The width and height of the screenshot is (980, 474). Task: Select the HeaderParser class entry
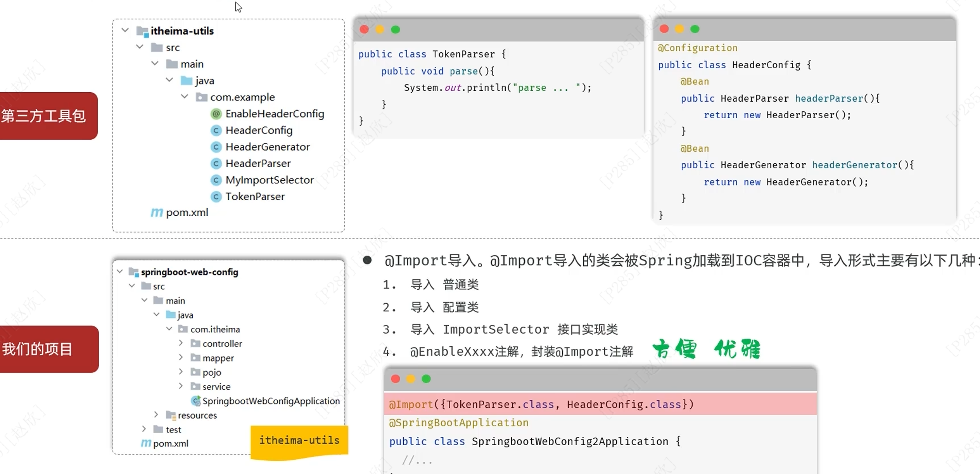[x=258, y=164]
